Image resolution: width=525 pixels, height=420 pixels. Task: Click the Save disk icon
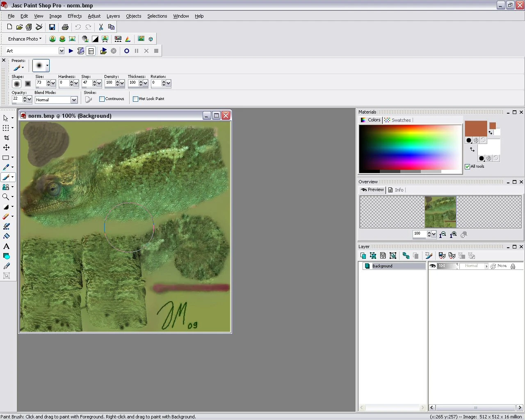[x=52, y=27]
